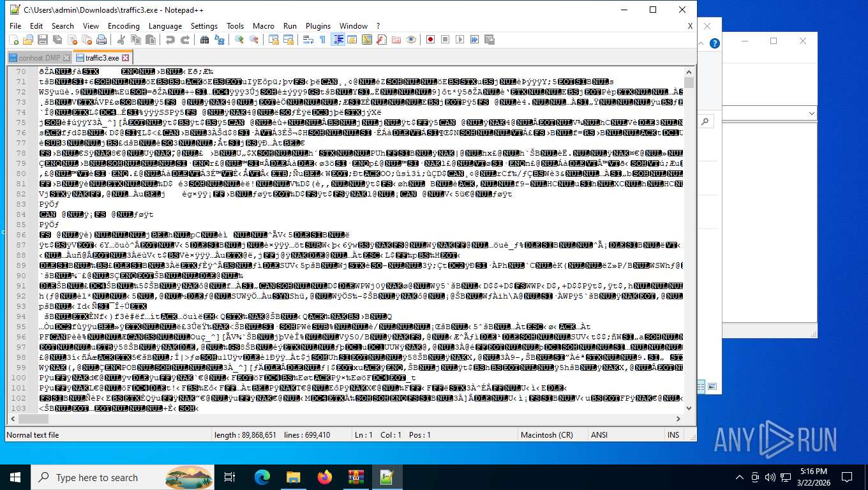Viewport: 868px width, 490px height.
Task: Toggle word wrap
Action: tap(308, 40)
